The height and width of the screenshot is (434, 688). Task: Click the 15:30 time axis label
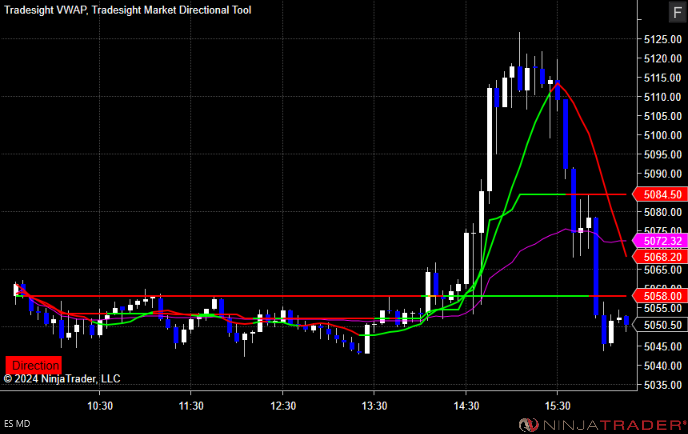click(x=558, y=406)
